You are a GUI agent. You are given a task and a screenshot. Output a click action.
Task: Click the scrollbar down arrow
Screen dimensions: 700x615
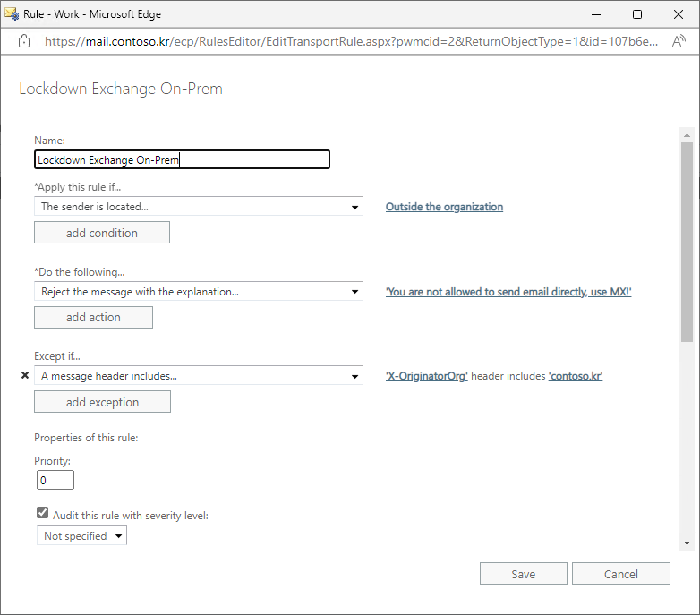(687, 543)
